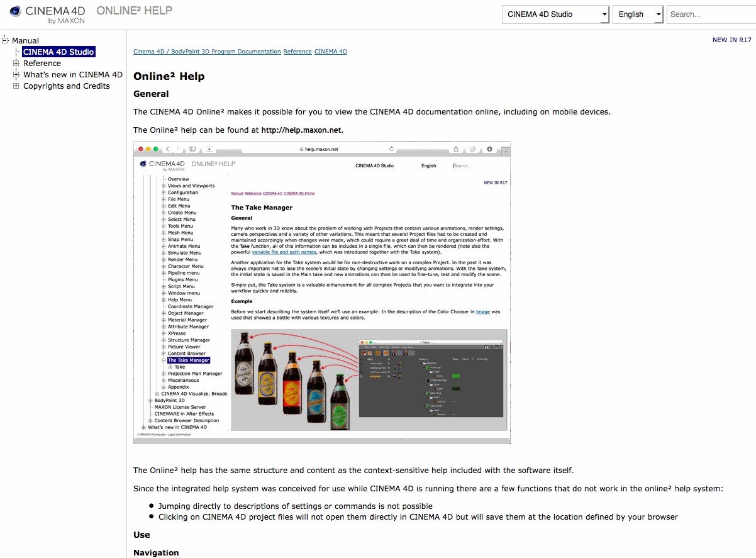This screenshot has width=756, height=558.
Task: Click the new tab plus icon in embedded browser
Action: [x=506, y=152]
